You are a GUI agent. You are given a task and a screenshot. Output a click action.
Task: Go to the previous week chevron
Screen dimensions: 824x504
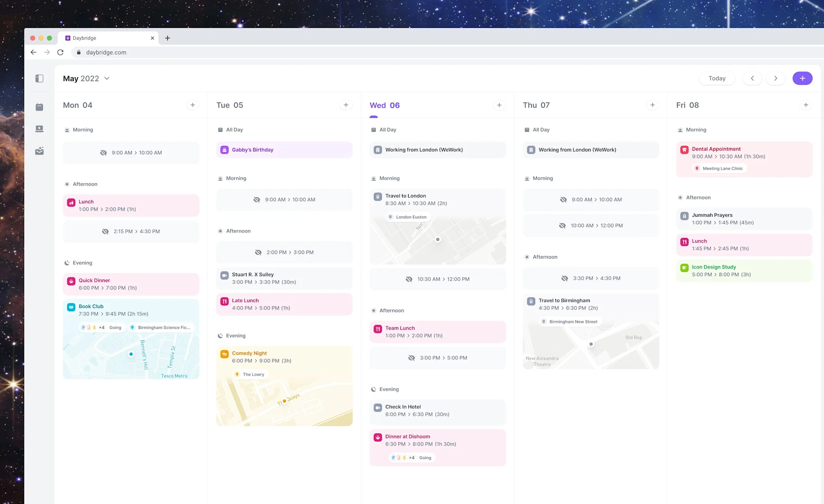[x=752, y=78]
